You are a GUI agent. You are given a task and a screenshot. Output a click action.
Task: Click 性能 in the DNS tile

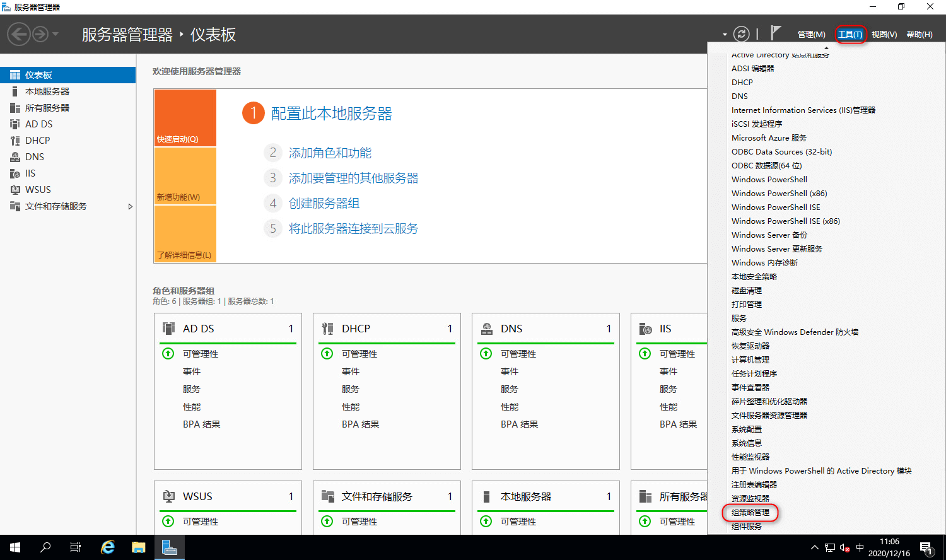tap(510, 407)
